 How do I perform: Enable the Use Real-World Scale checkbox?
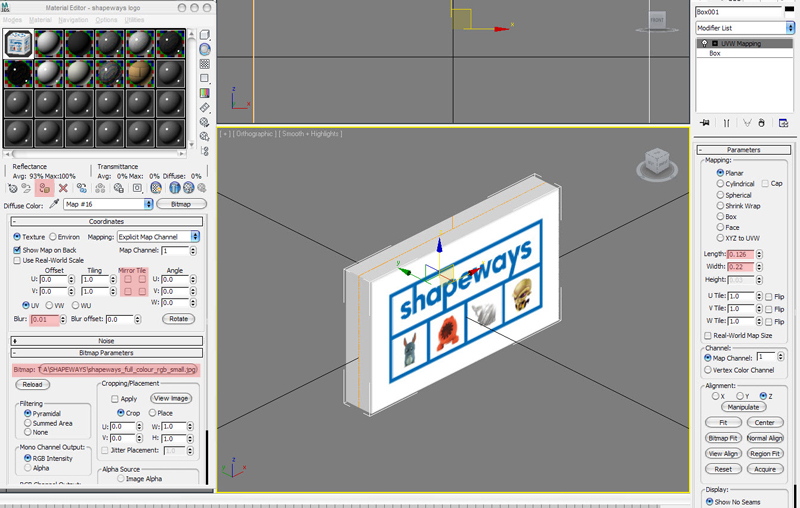(x=17, y=260)
